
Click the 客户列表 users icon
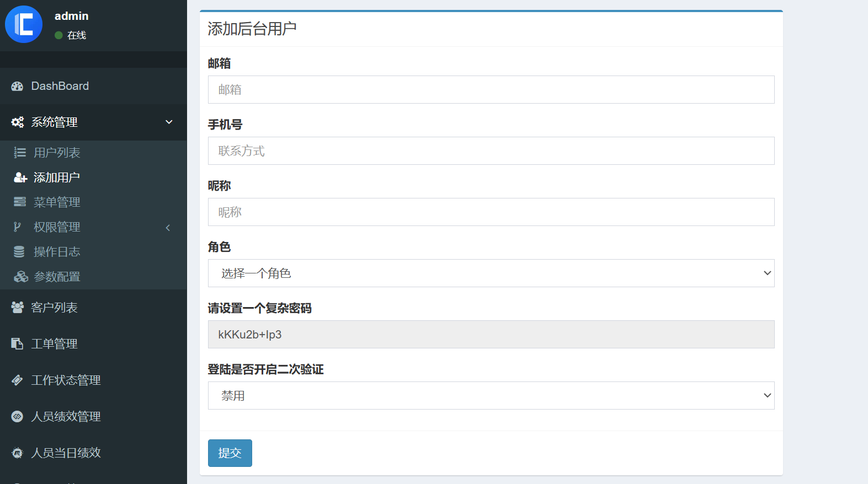click(18, 308)
